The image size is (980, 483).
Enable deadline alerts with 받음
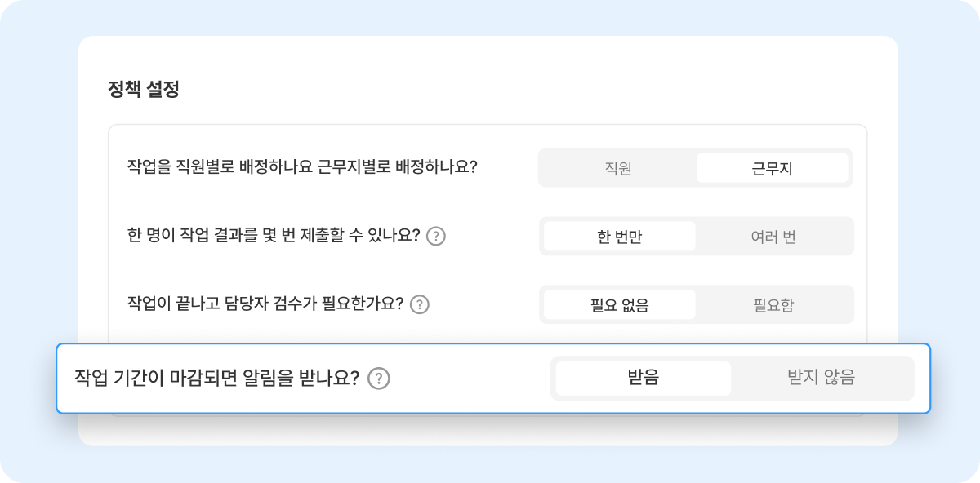pyautogui.click(x=644, y=378)
